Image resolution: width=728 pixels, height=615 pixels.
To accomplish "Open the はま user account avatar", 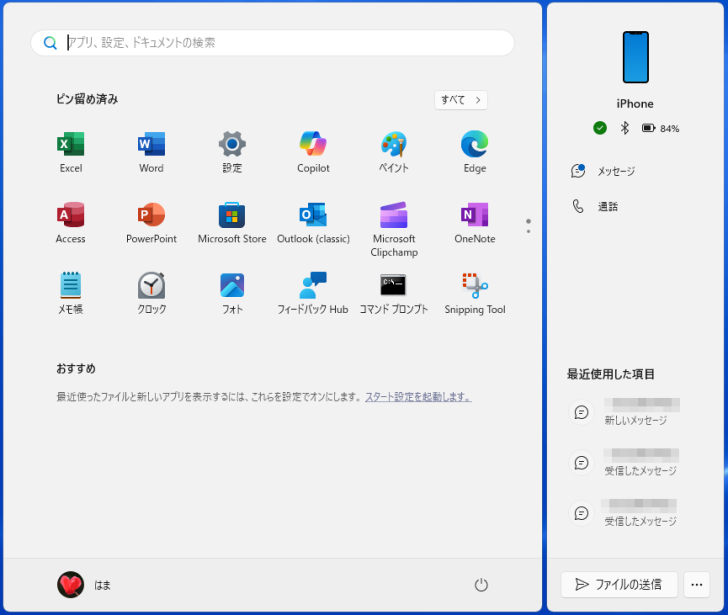I will tap(71, 585).
